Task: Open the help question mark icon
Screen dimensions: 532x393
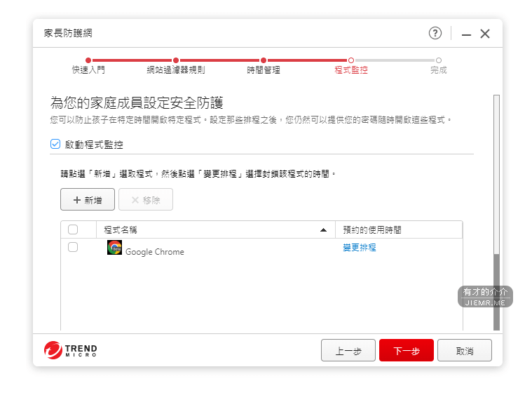Action: coord(435,33)
